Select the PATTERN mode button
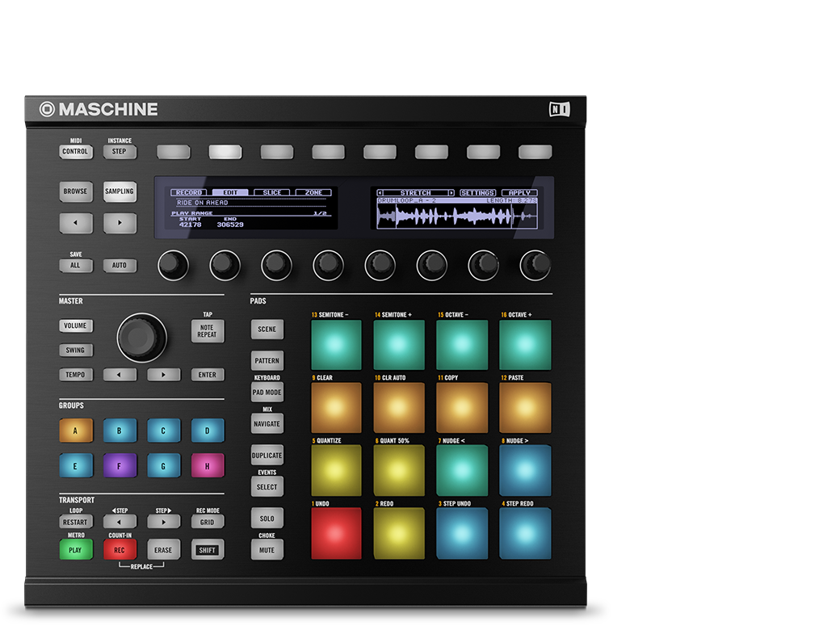The image size is (840, 630). tap(267, 361)
